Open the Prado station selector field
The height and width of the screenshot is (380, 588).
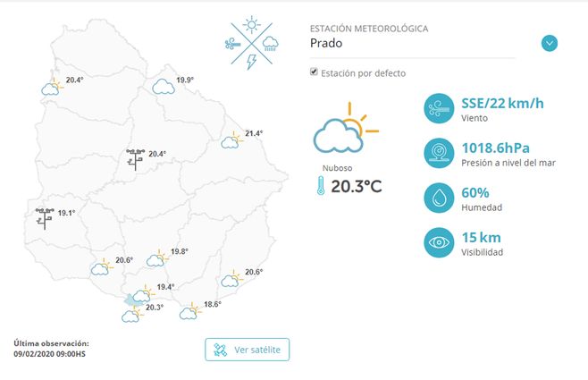pos(420,43)
